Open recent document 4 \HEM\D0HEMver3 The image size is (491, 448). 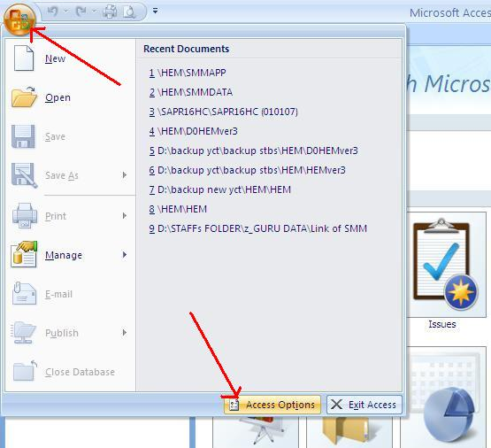pos(193,131)
